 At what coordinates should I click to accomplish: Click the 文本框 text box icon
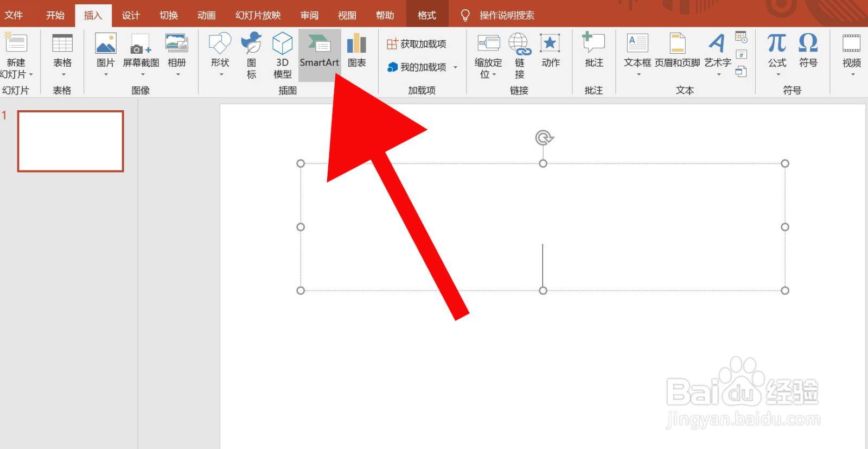coord(637,43)
